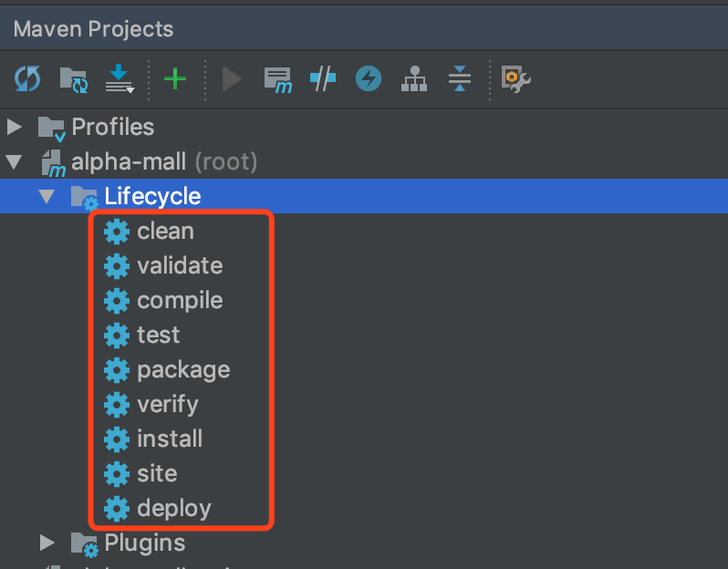Select the clean lifecycle goal
This screenshot has width=728, height=569.
[164, 232]
